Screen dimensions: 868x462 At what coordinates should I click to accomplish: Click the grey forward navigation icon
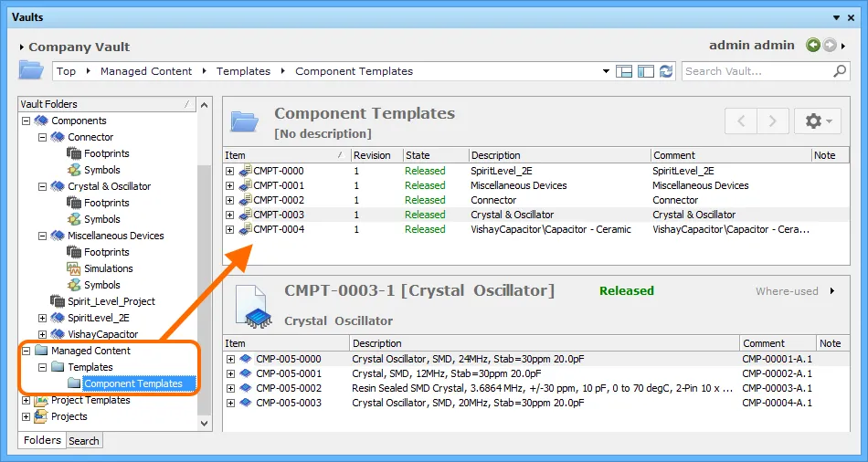(x=830, y=46)
